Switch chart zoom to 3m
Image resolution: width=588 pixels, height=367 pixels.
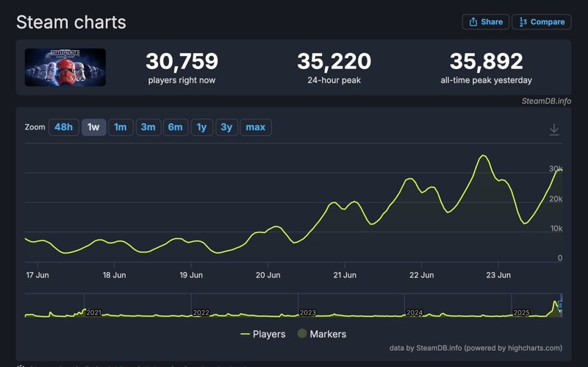(x=148, y=127)
